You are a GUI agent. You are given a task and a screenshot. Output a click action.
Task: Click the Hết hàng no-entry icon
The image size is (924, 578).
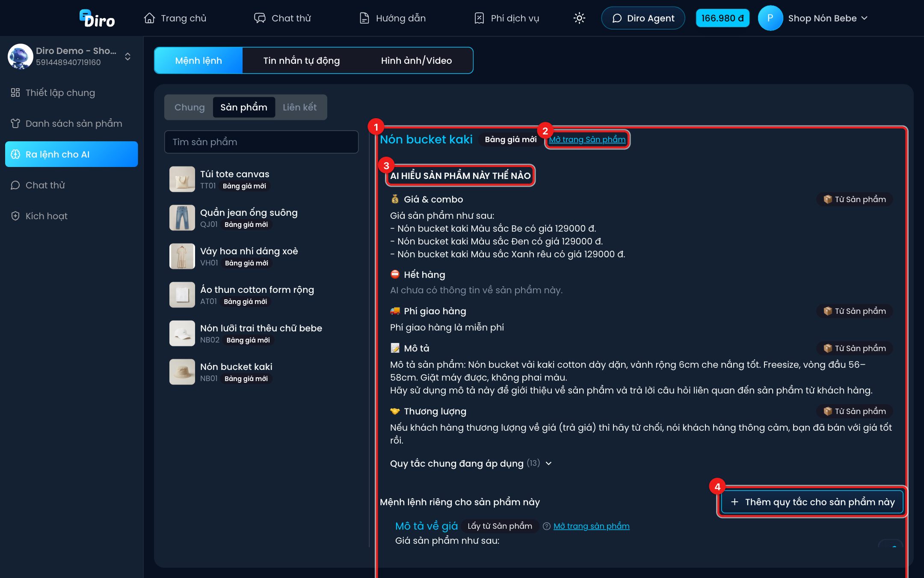coord(395,274)
